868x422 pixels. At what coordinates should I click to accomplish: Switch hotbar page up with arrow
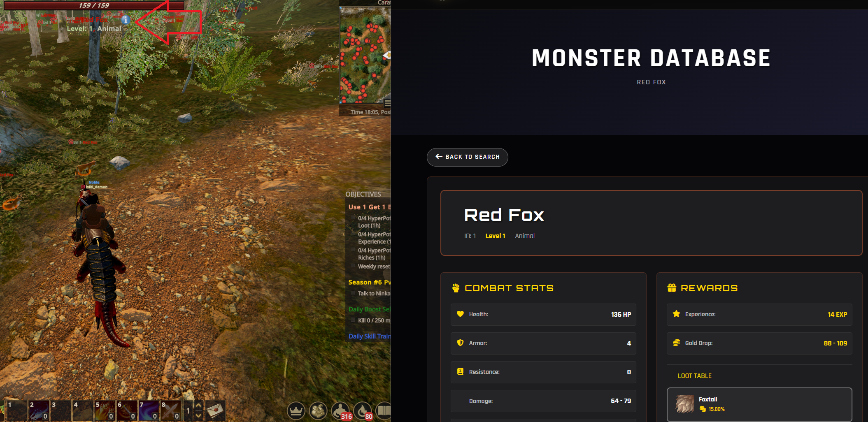point(198,405)
